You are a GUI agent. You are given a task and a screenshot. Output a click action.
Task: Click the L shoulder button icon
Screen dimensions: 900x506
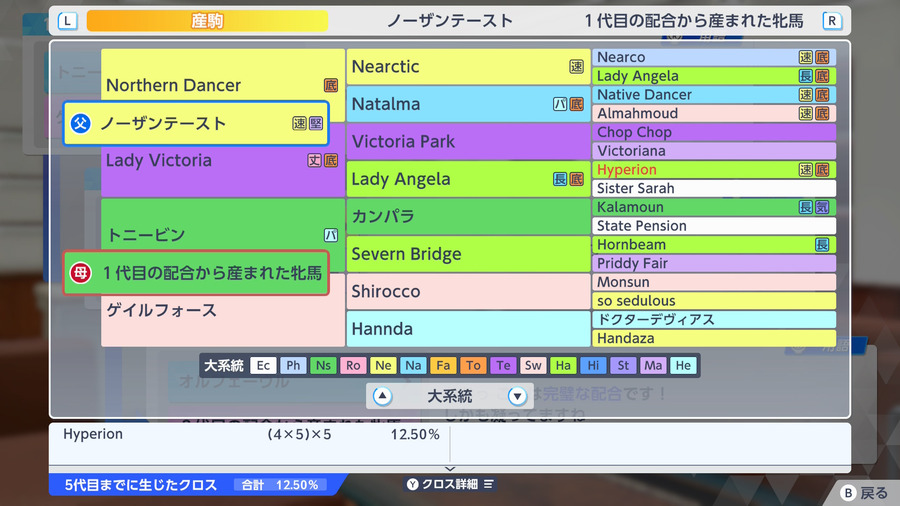coord(68,21)
